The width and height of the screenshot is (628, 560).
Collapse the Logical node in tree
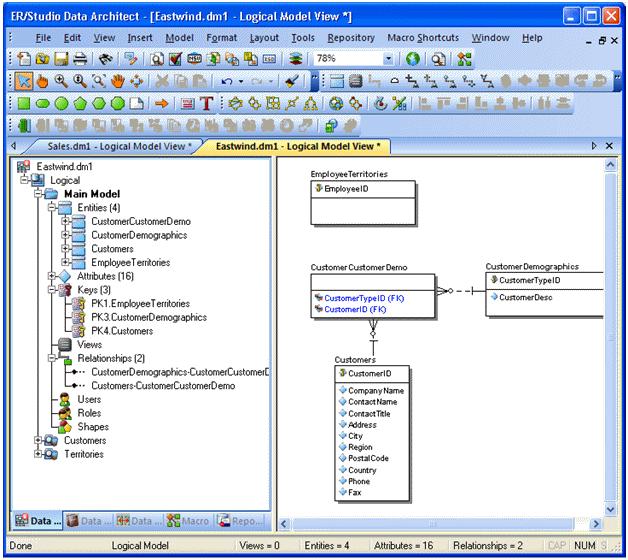point(24,180)
